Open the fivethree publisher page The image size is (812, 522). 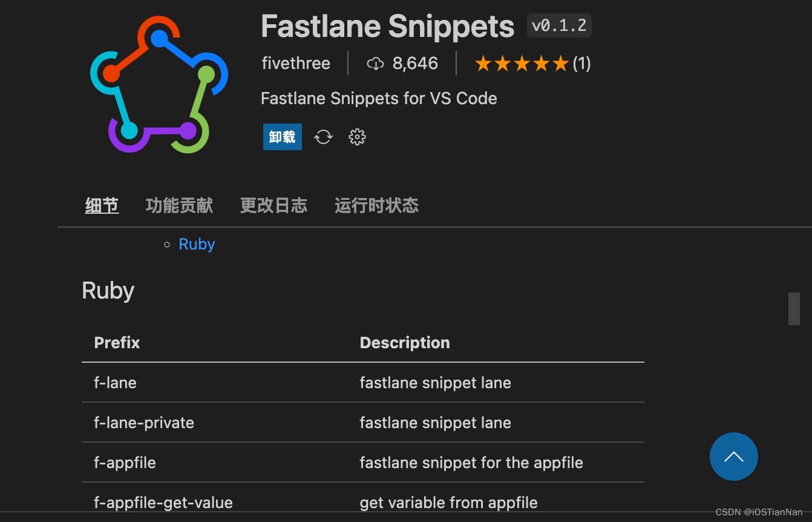click(x=296, y=63)
